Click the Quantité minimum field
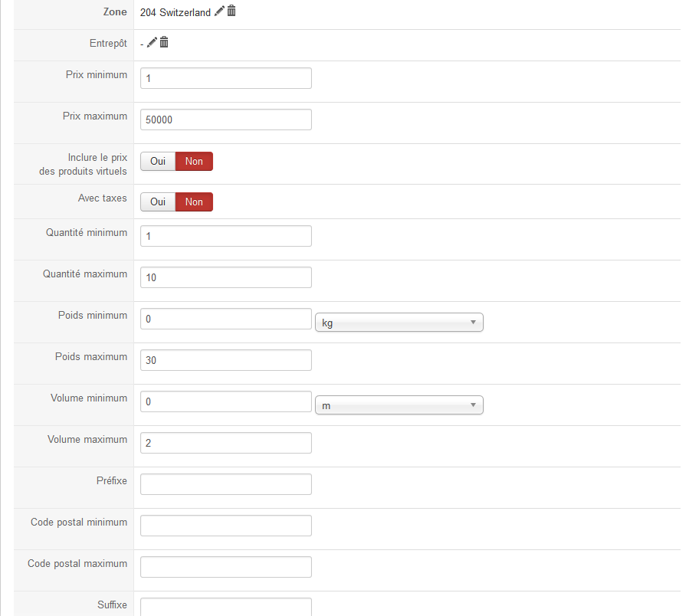Image resolution: width=689 pixels, height=616 pixels. point(226,236)
